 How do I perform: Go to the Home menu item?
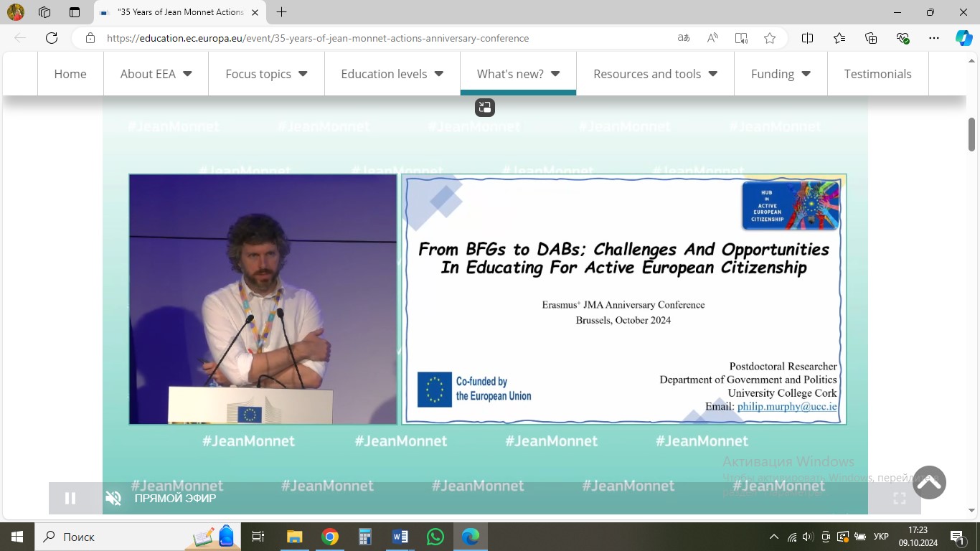click(x=70, y=74)
